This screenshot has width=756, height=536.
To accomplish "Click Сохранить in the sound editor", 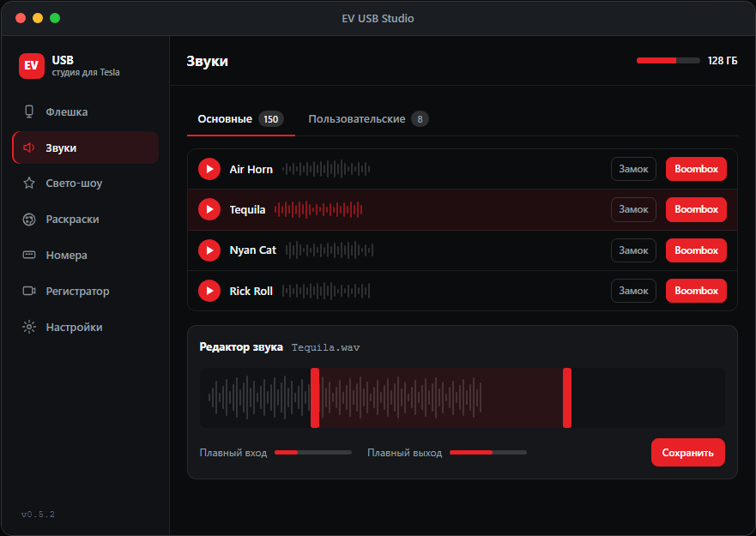I will pyautogui.click(x=687, y=453).
